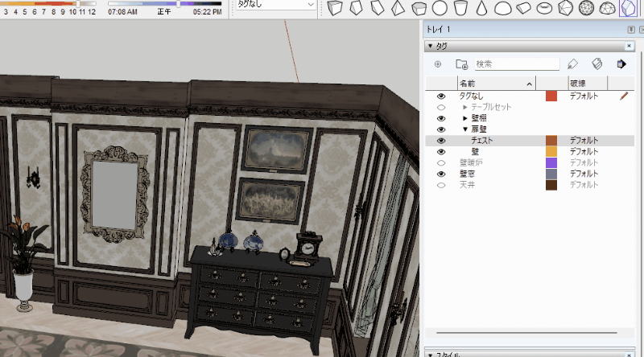Sort tags by 名前 column
644x357 pixels.
496,84
